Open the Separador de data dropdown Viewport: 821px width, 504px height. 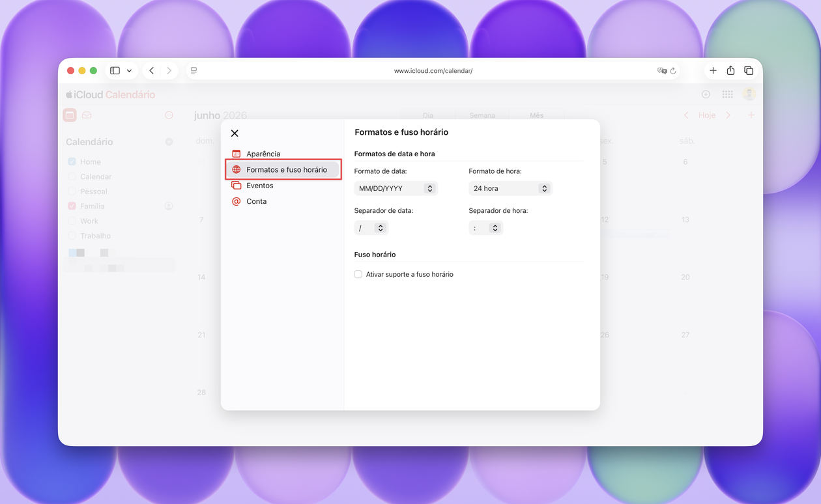[x=371, y=228]
